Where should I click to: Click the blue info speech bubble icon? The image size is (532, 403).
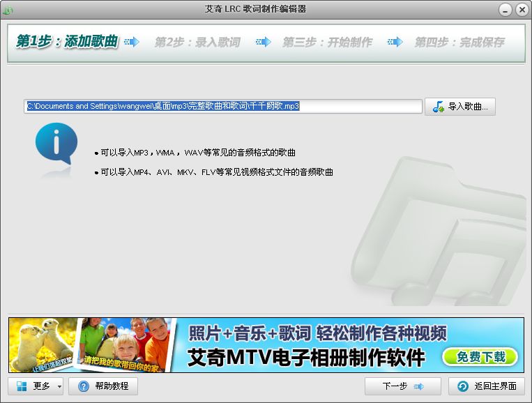pyautogui.click(x=56, y=144)
